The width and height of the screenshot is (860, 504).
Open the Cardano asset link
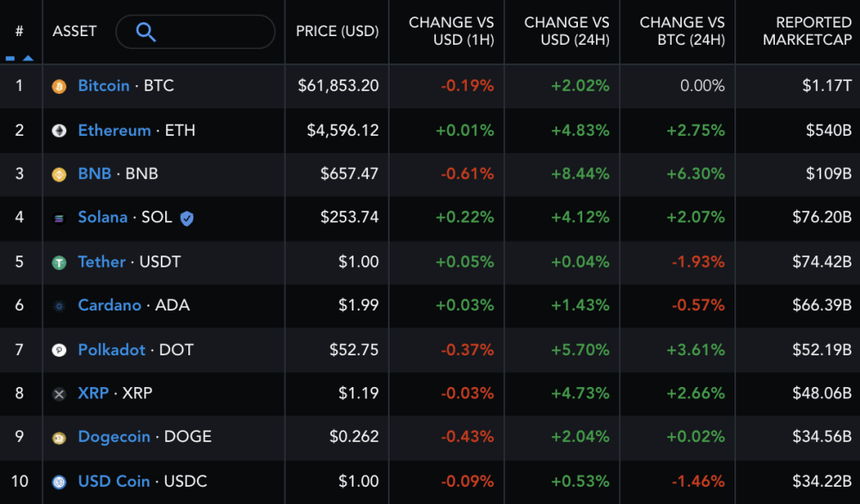click(x=110, y=305)
